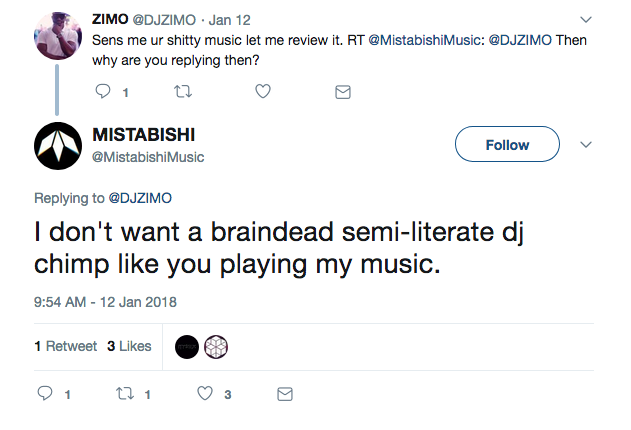Image resolution: width=631 pixels, height=430 pixels.
Task: View the 3 Likes list
Action: (129, 346)
